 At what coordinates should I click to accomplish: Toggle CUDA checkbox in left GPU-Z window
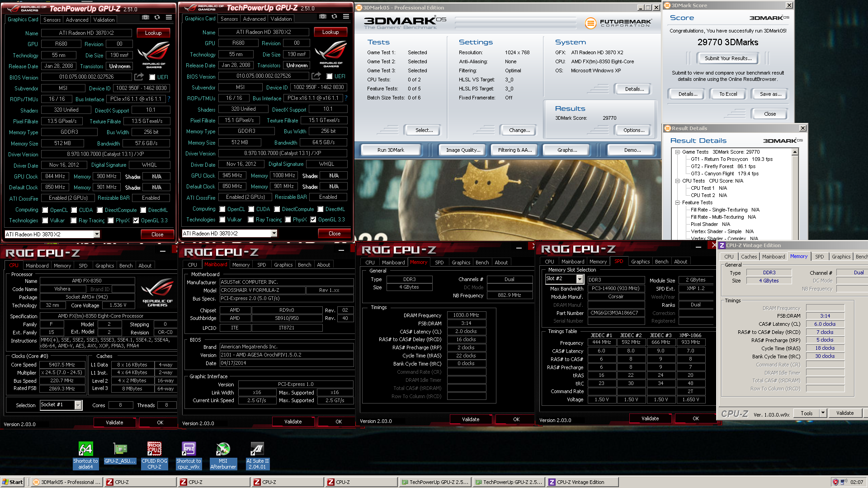click(74, 210)
